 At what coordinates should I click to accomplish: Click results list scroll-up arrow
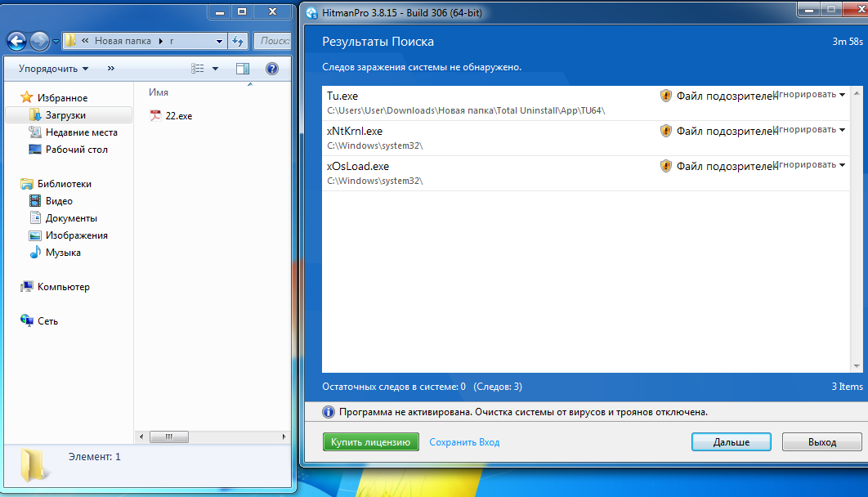tap(857, 93)
